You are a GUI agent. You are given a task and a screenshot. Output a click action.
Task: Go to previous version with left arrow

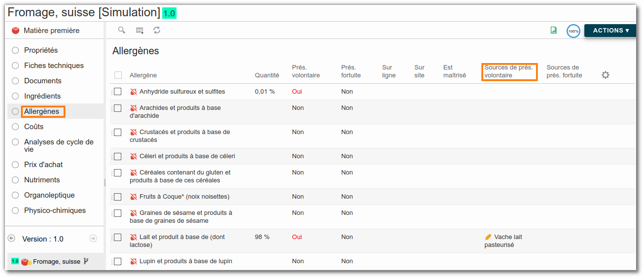click(x=11, y=239)
